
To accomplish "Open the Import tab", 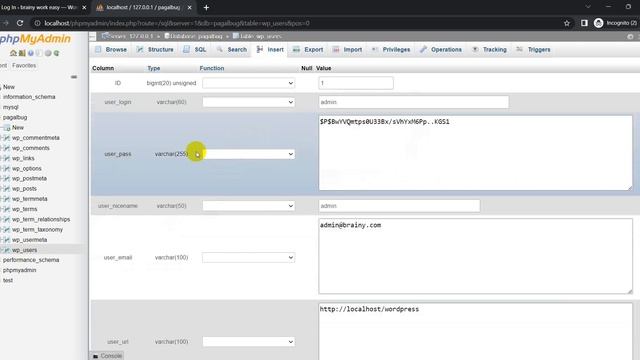I will [x=347, y=49].
